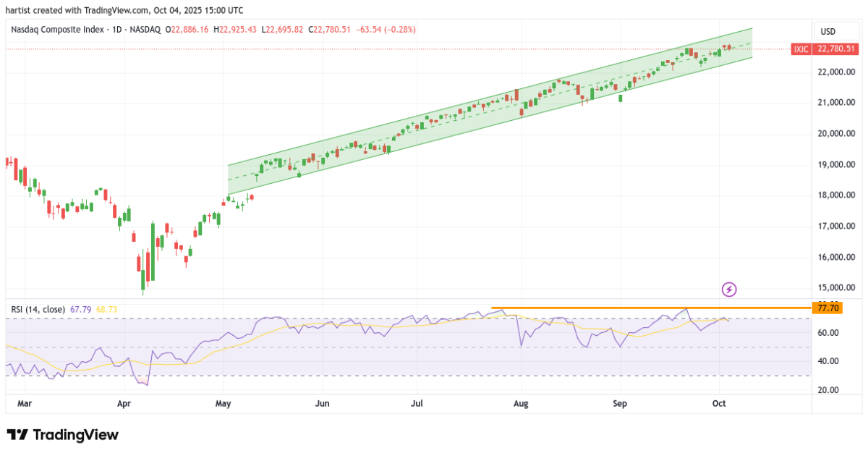Click the purple lightning bolt icon on the chart
Image resolution: width=868 pixels, height=456 pixels.
point(728,290)
